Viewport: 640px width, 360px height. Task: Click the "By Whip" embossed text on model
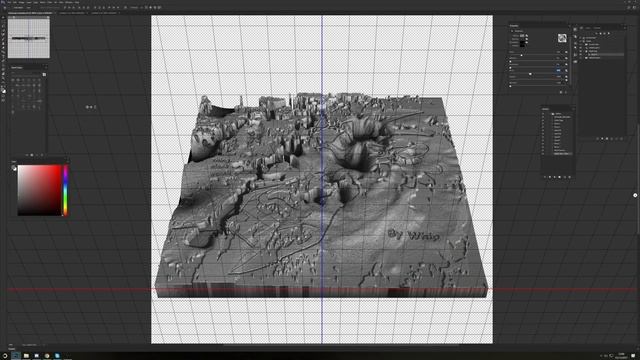pyautogui.click(x=413, y=235)
